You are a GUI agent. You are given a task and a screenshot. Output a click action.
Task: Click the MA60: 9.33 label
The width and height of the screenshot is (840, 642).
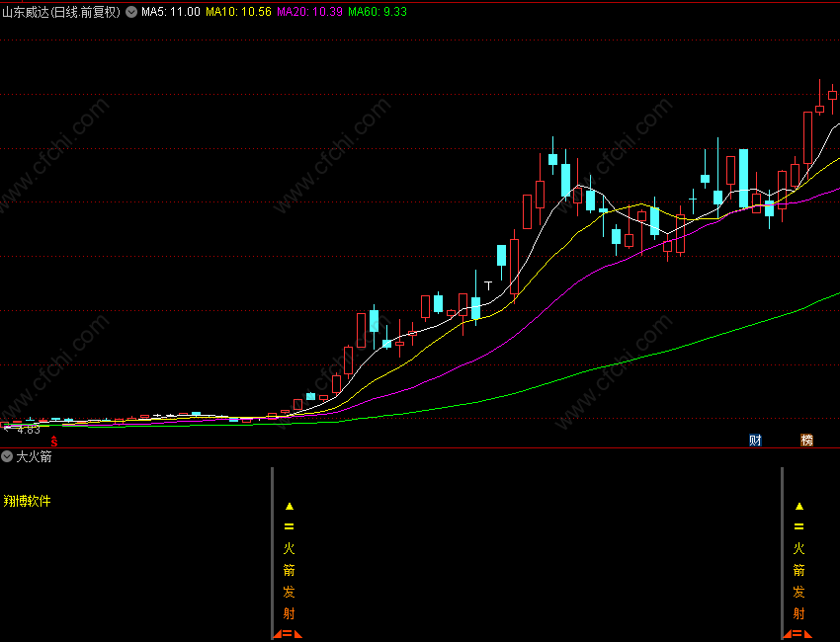[x=378, y=12]
